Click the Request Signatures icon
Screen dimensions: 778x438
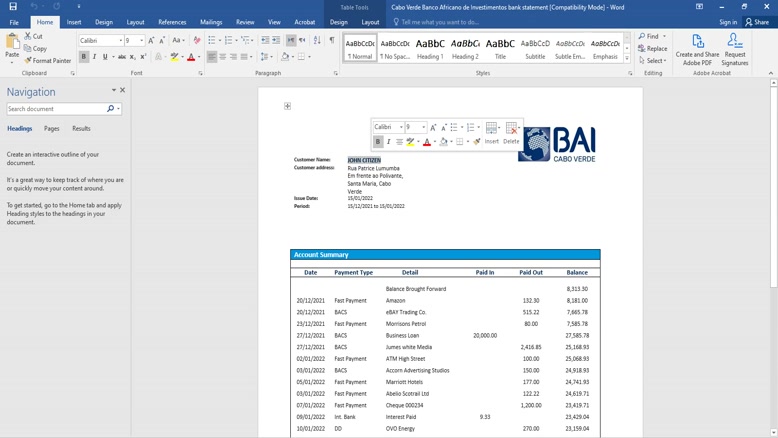pyautogui.click(x=734, y=41)
